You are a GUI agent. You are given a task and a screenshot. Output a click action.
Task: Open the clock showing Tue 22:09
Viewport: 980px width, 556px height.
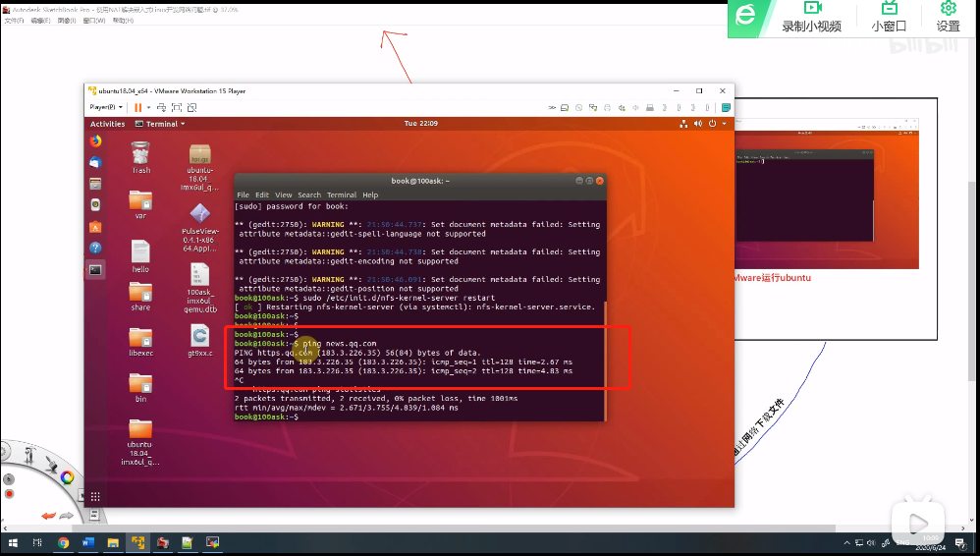point(420,123)
